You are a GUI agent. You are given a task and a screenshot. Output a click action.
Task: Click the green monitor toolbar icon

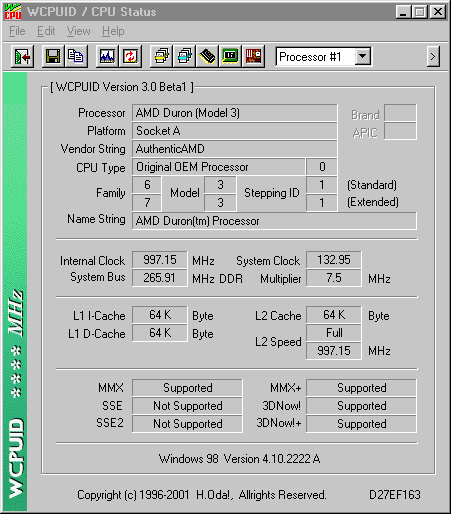(230, 56)
